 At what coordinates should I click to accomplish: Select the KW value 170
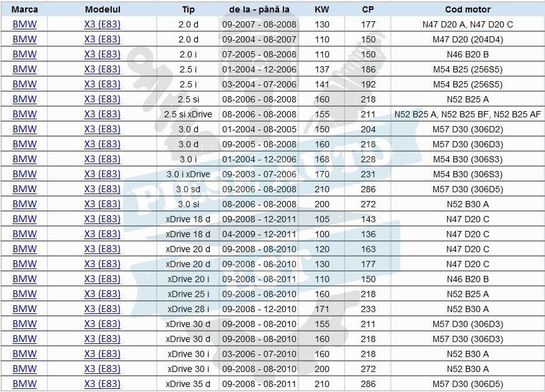click(322, 174)
